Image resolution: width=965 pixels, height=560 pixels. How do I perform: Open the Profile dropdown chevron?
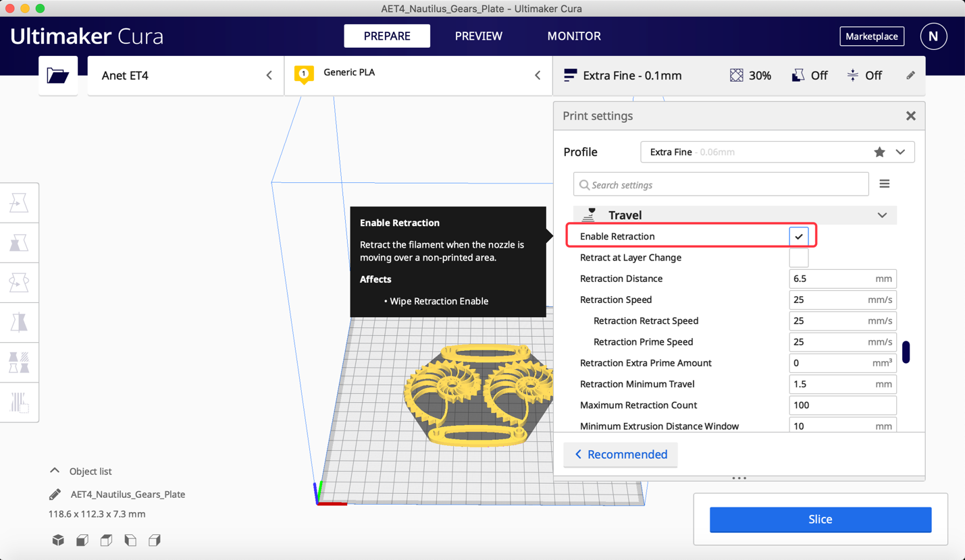pos(900,152)
